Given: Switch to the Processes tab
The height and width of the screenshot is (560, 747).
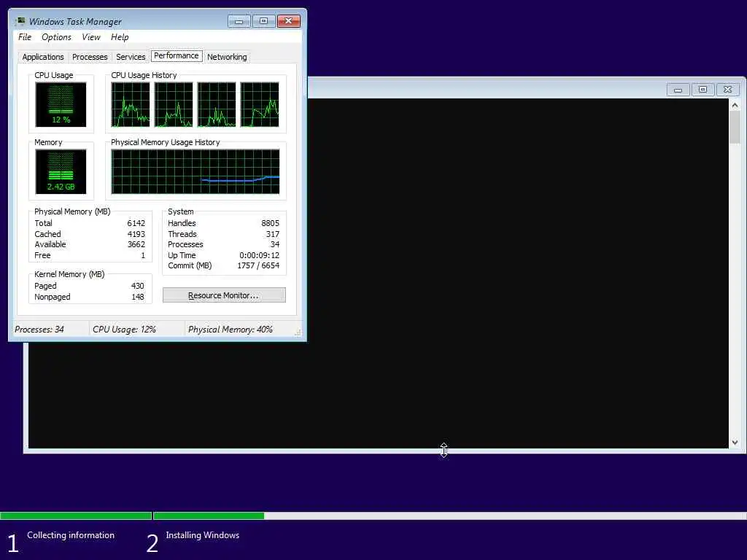Looking at the screenshot, I should [x=90, y=57].
